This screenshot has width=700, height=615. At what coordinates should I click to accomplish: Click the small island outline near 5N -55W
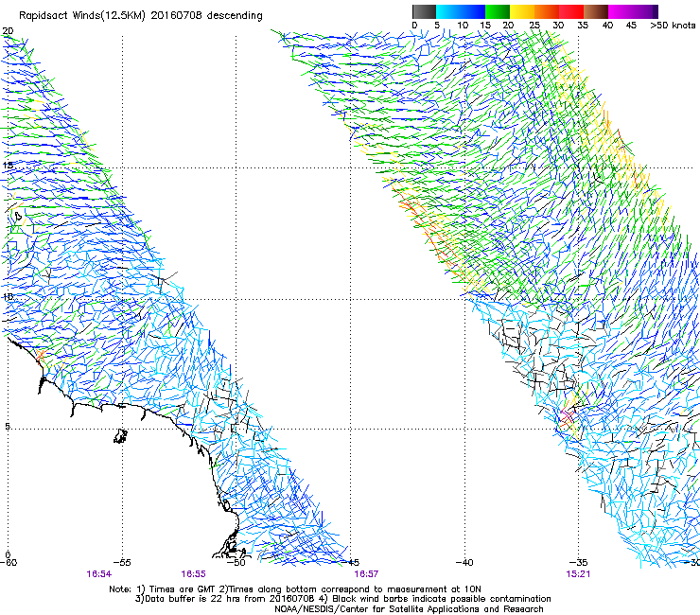pyautogui.click(x=120, y=436)
